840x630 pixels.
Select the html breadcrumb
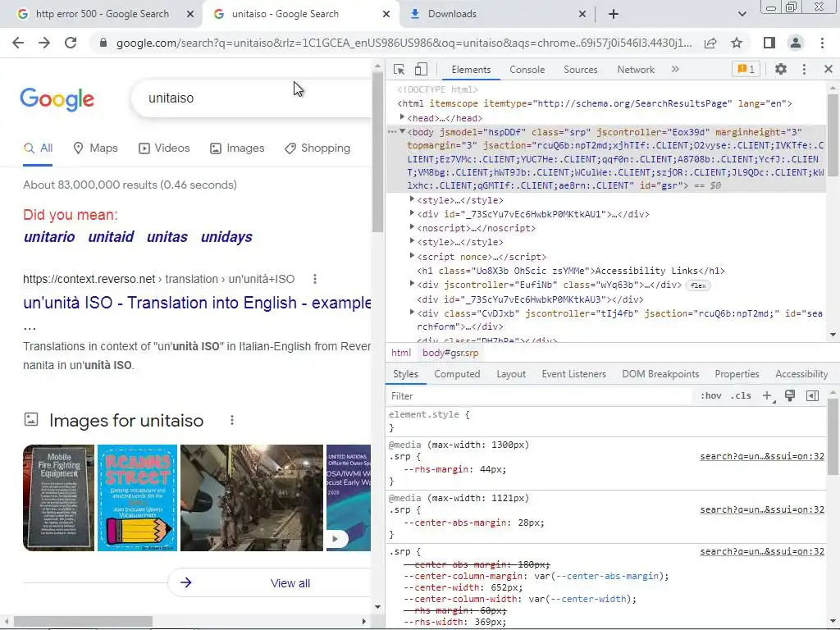coord(400,353)
